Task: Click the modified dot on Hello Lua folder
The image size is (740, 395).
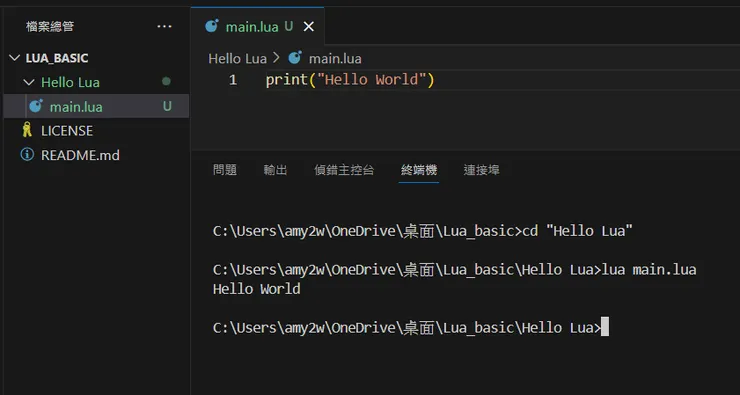Action: [166, 82]
